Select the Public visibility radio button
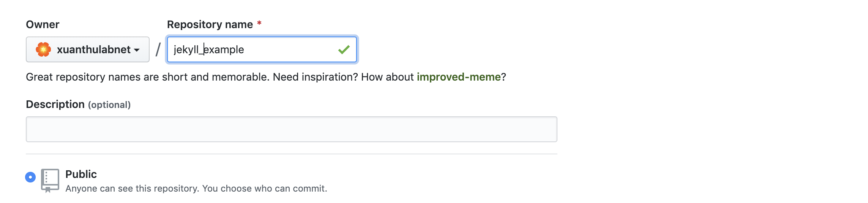868x203 pixels. click(x=30, y=177)
